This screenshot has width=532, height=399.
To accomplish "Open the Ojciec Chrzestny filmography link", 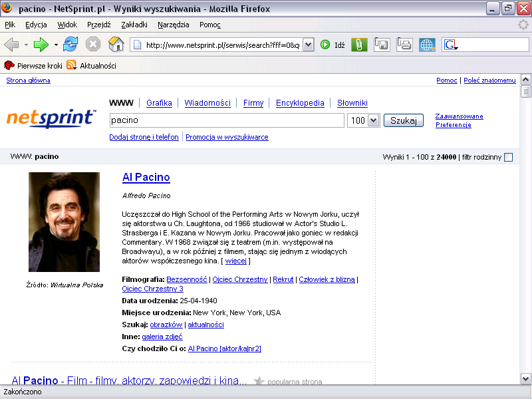I will [240, 279].
